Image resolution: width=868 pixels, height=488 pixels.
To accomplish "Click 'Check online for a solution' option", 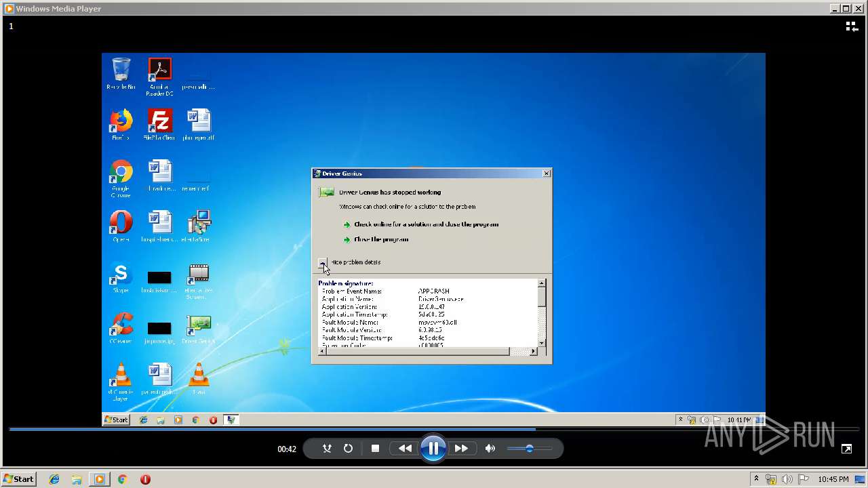I will click(426, 224).
